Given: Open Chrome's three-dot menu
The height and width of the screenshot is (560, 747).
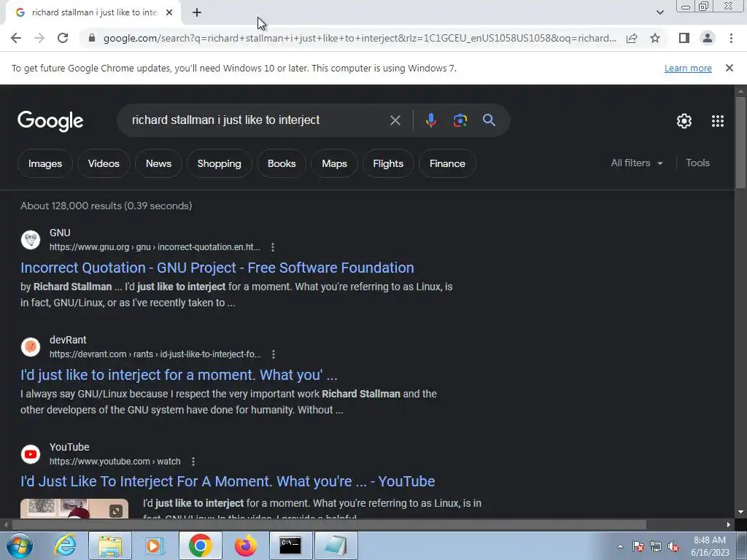Looking at the screenshot, I should (731, 38).
